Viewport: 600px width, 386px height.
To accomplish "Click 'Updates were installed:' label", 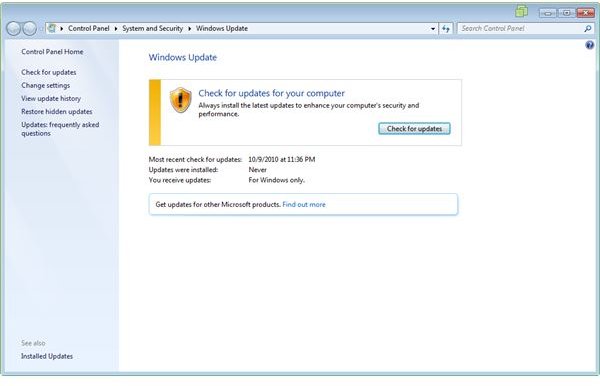I will click(183, 169).
